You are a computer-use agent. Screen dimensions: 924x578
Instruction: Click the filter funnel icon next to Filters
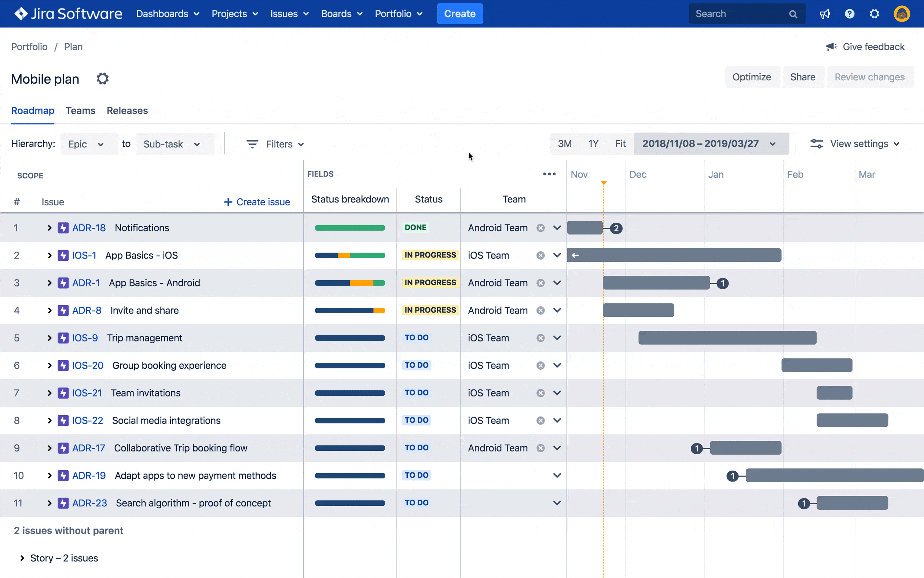click(252, 144)
